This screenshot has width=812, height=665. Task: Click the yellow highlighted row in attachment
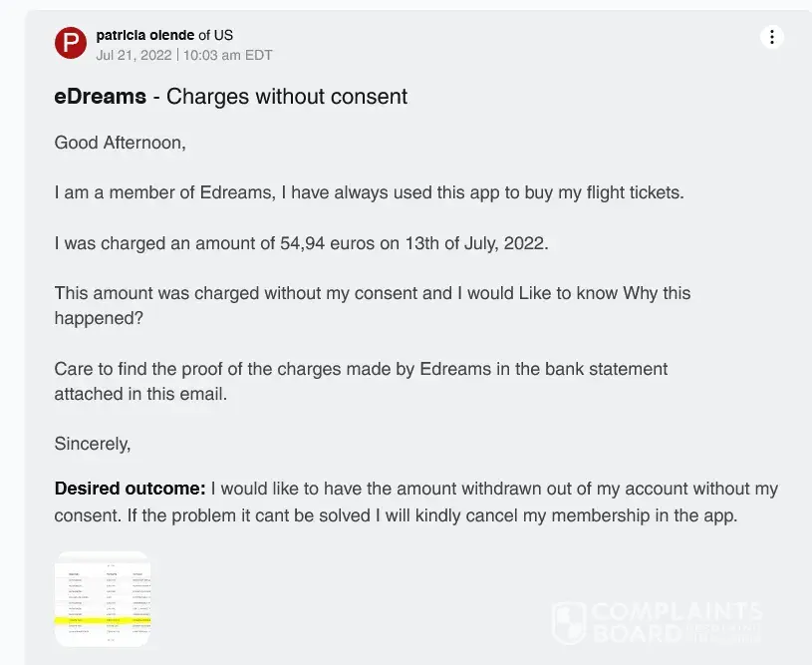click(x=103, y=619)
